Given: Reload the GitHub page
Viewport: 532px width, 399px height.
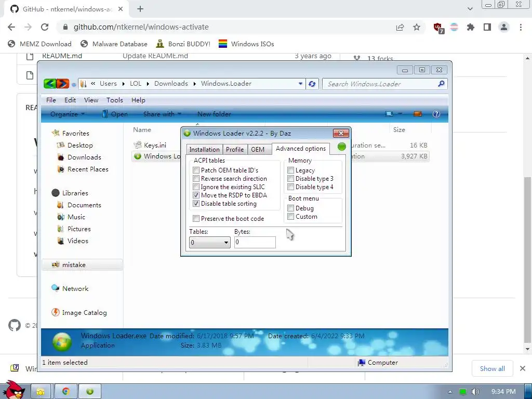Looking at the screenshot, I should (45, 27).
